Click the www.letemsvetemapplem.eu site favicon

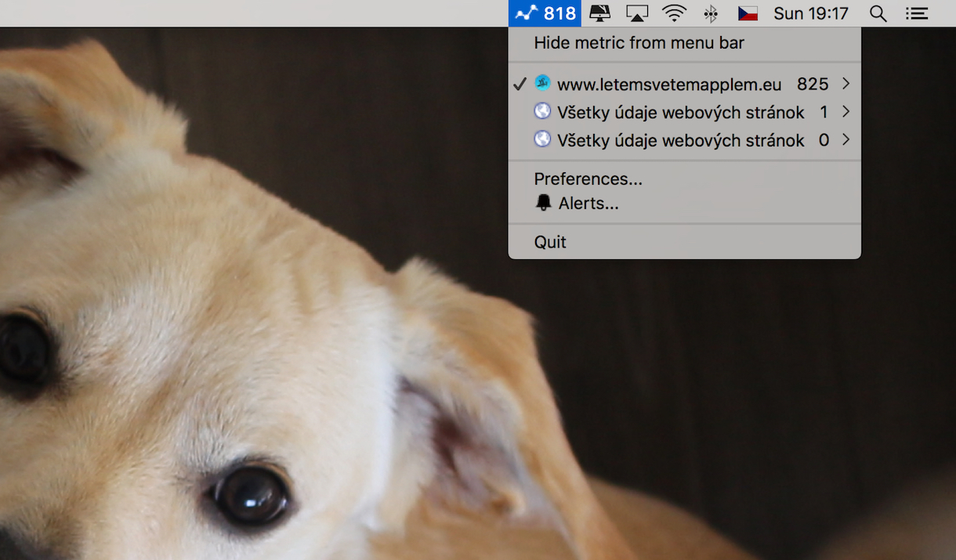pos(542,83)
